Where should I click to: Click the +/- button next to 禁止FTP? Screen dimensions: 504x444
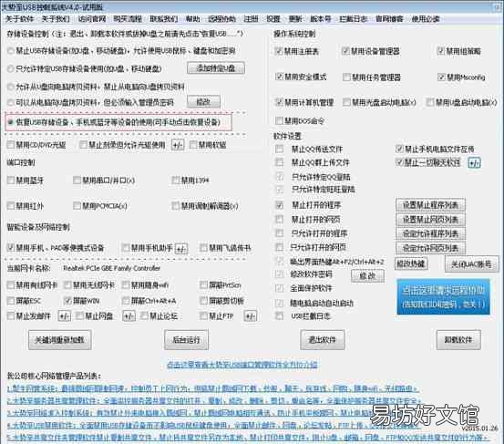pyautogui.click(x=251, y=316)
